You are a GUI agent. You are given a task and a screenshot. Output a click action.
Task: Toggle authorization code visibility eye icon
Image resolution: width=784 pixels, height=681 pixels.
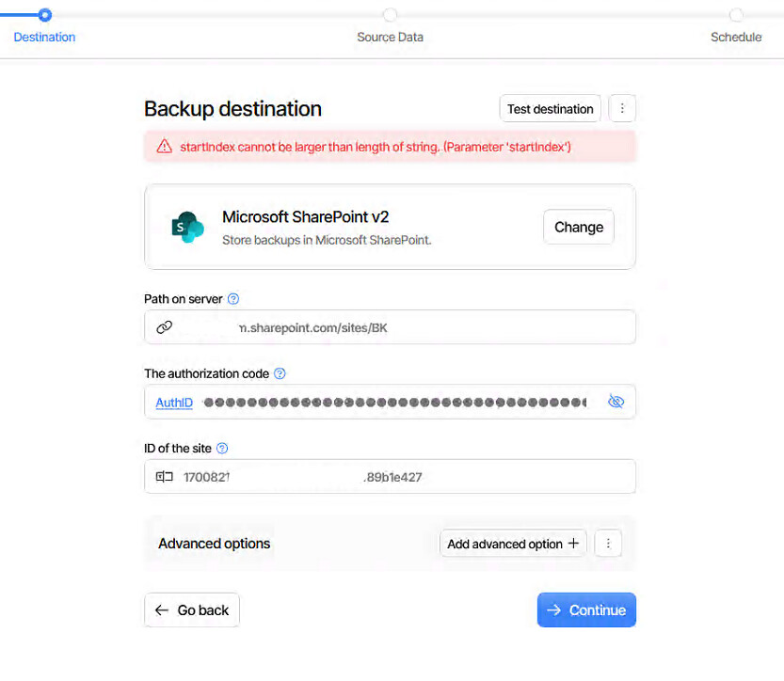coord(616,402)
